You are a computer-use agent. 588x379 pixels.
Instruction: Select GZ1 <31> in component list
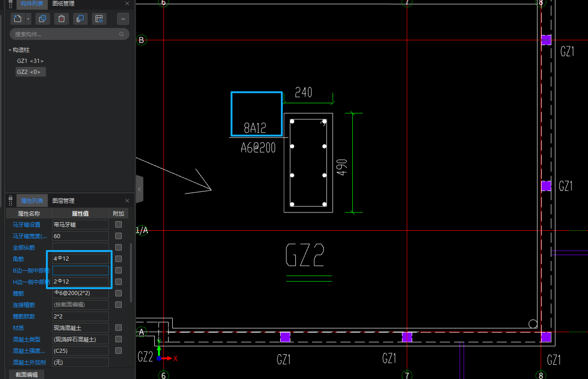[x=30, y=61]
